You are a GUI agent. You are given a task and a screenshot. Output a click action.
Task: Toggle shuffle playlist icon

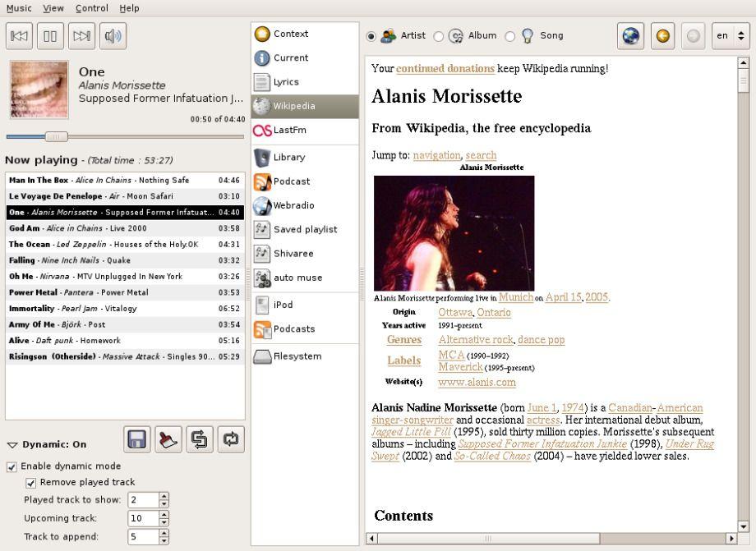[x=200, y=439]
